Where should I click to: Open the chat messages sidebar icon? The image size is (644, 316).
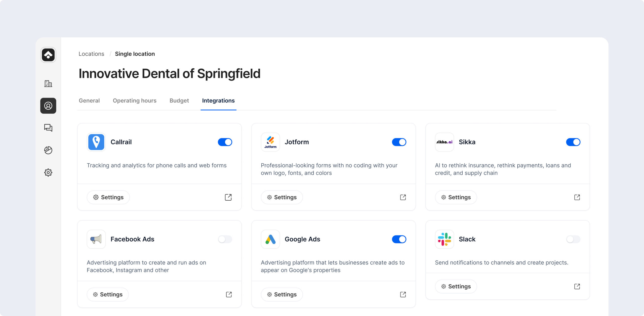click(x=48, y=128)
